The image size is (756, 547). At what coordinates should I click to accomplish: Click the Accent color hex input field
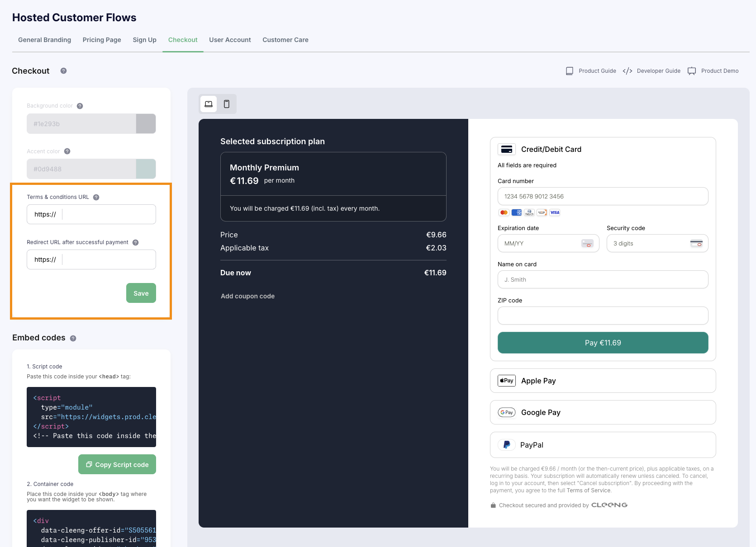(81, 169)
